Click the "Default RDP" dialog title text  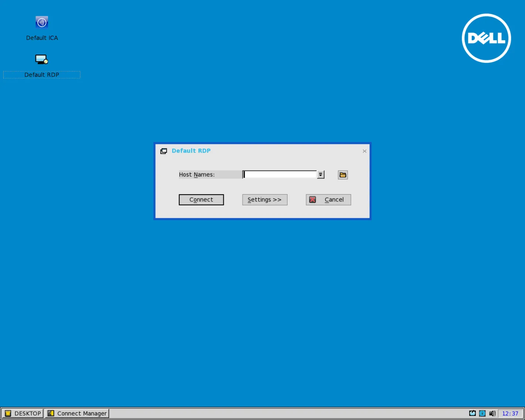(x=191, y=151)
